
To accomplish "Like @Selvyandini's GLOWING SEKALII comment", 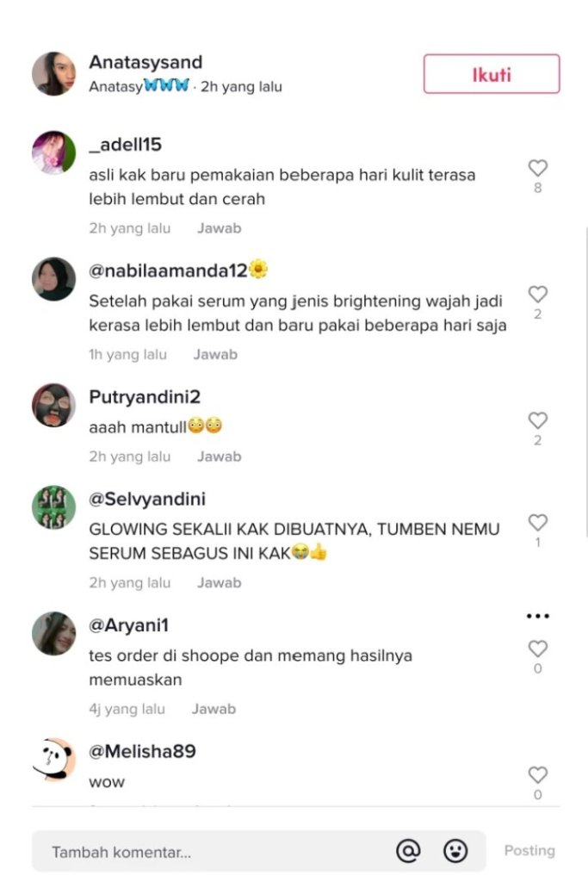I will tap(537, 523).
